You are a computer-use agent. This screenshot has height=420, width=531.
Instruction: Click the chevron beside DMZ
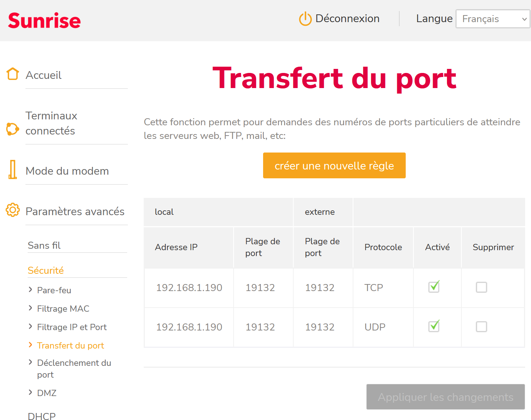(x=31, y=392)
